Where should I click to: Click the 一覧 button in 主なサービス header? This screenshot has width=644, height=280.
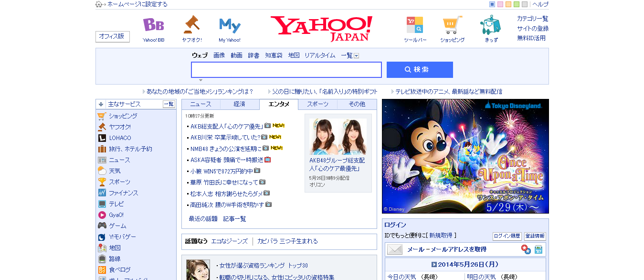tap(169, 104)
